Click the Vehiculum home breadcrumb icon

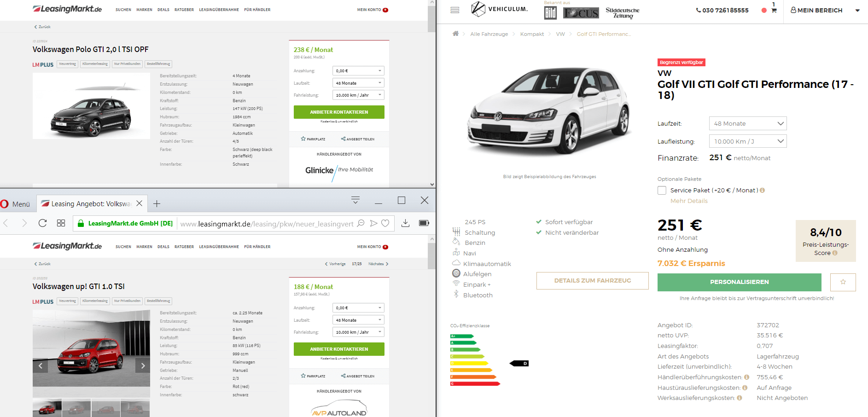(x=455, y=34)
